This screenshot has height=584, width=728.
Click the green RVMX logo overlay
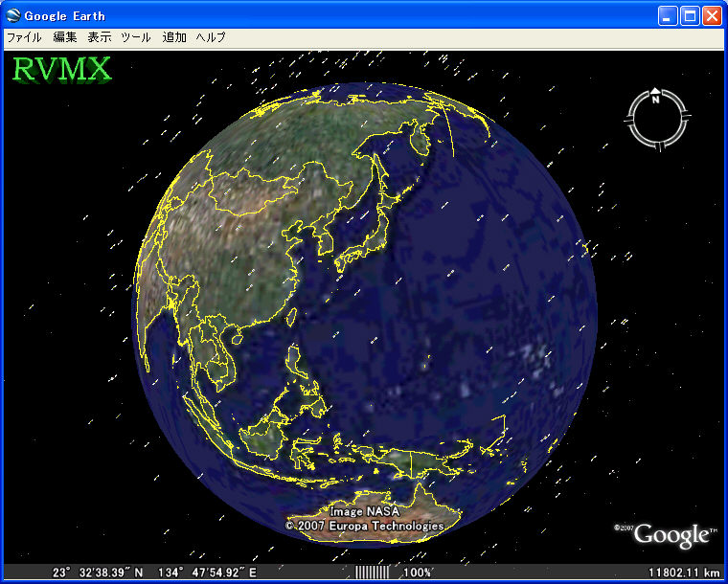(x=61, y=69)
